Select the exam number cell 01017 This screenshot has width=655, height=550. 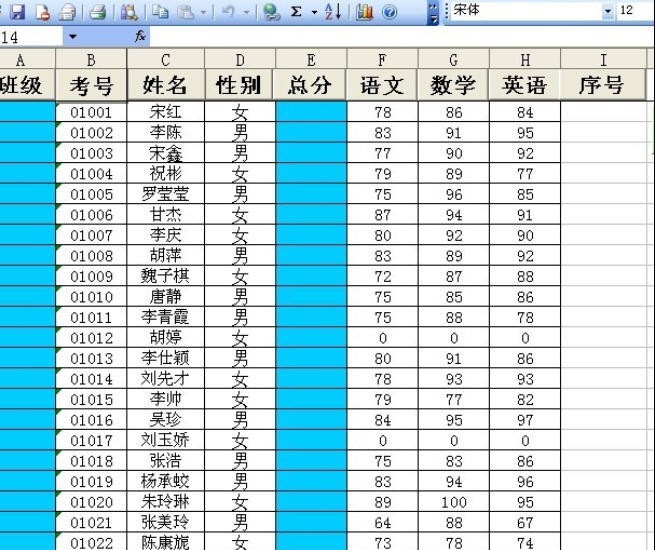[x=91, y=440]
